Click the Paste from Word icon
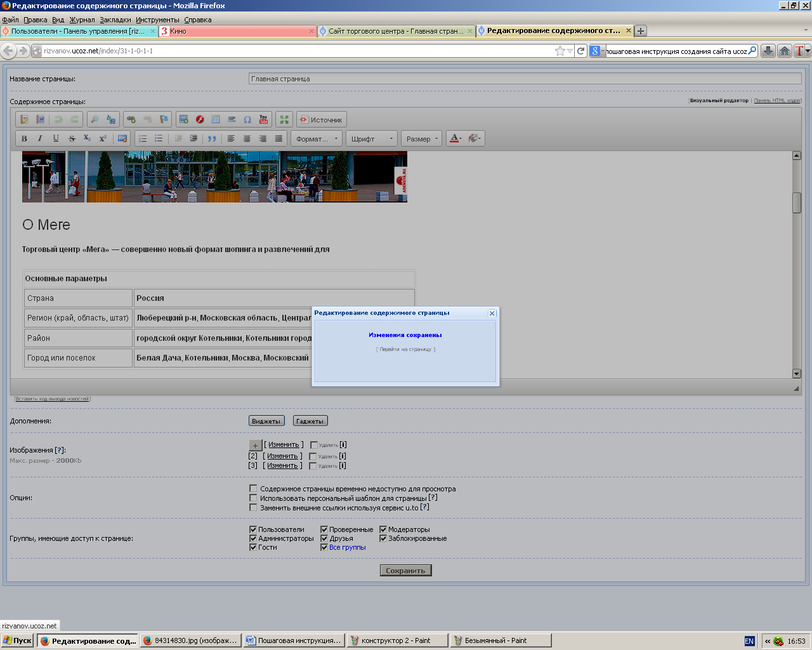The image size is (812, 650). pyautogui.click(x=41, y=119)
